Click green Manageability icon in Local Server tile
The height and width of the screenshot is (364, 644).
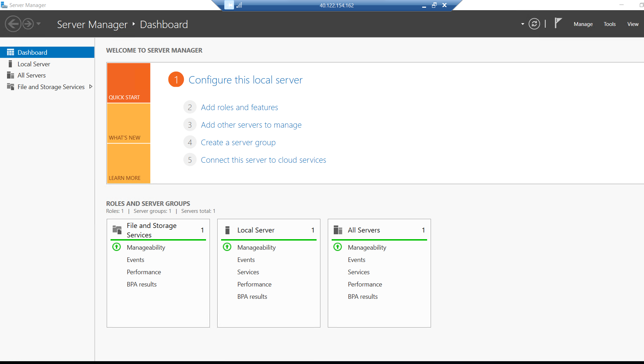click(227, 247)
